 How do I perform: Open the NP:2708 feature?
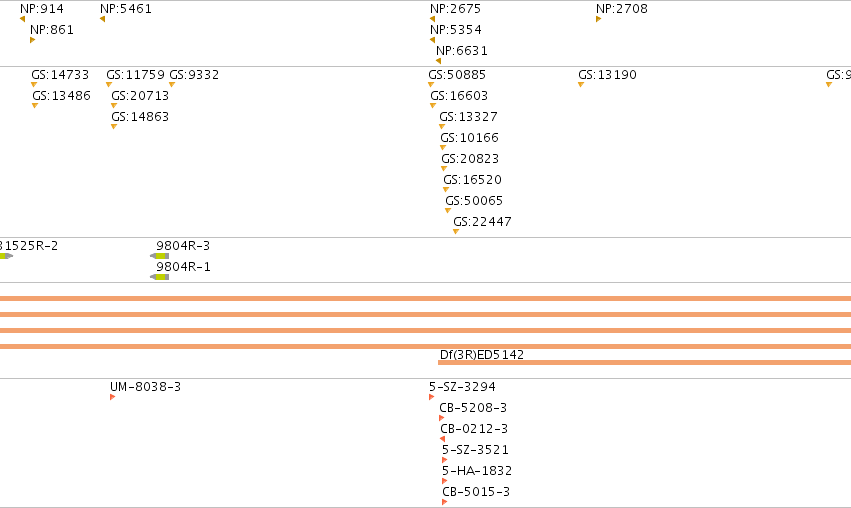click(x=622, y=9)
